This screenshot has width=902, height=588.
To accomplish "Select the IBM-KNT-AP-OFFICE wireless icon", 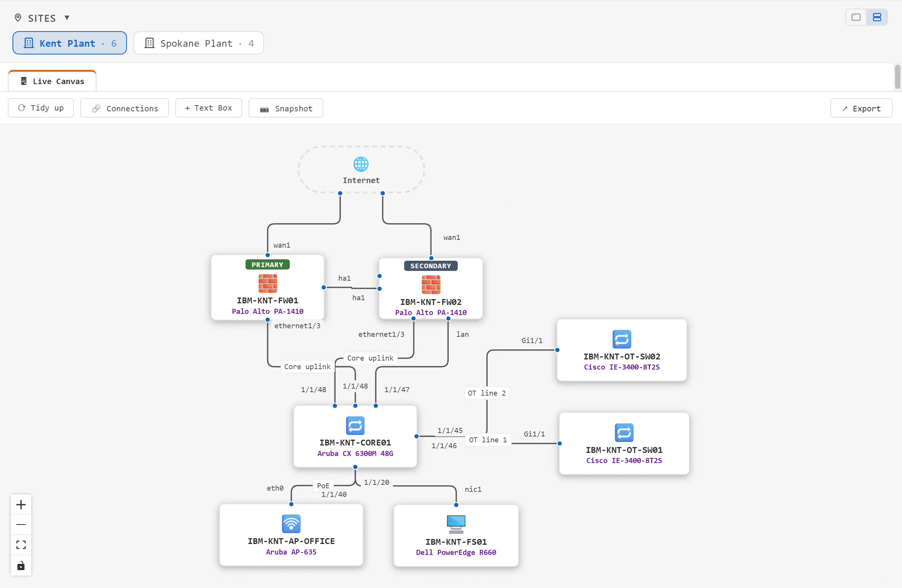I will tap(291, 524).
